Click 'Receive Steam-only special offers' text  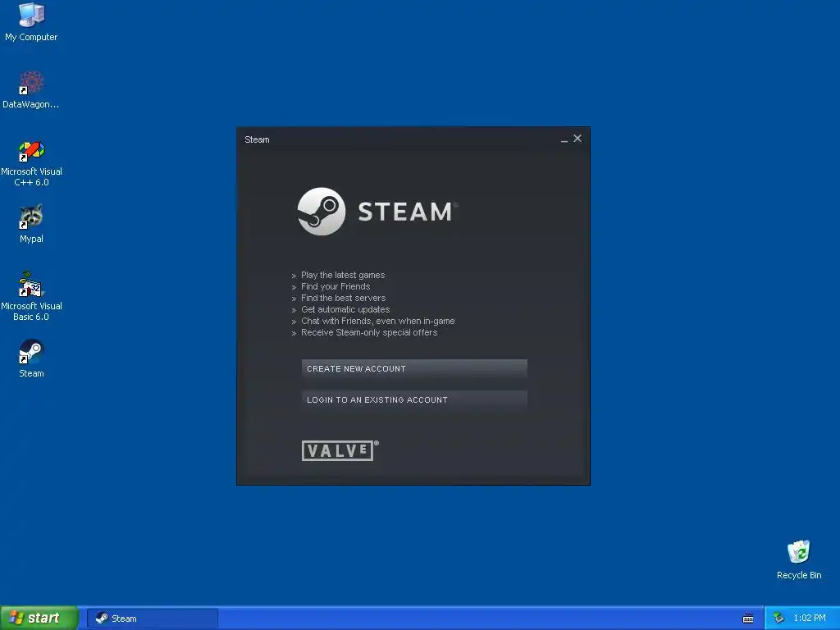pyautogui.click(x=369, y=333)
